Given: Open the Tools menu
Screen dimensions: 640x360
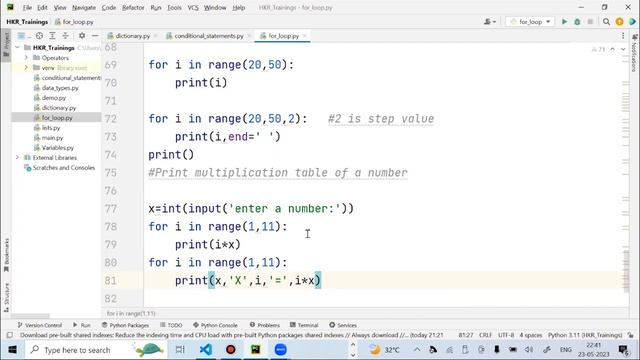Looking at the screenshot, I should (174, 7).
